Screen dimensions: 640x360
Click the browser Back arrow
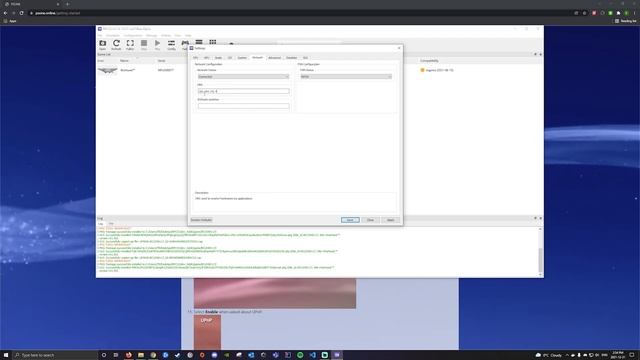(5, 13)
